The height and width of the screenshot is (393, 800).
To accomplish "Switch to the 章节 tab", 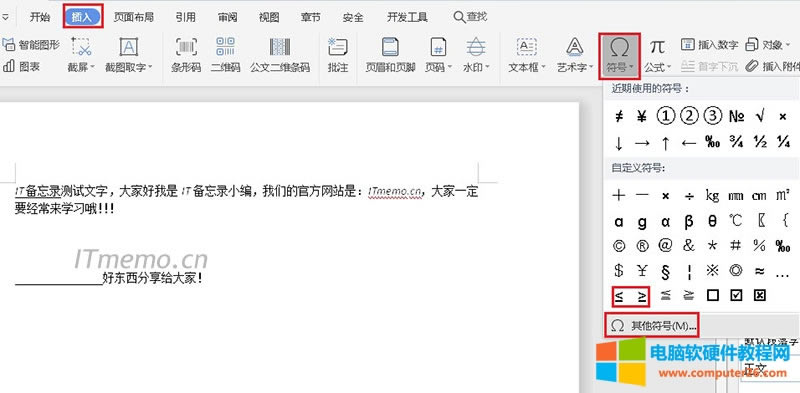I will click(311, 17).
